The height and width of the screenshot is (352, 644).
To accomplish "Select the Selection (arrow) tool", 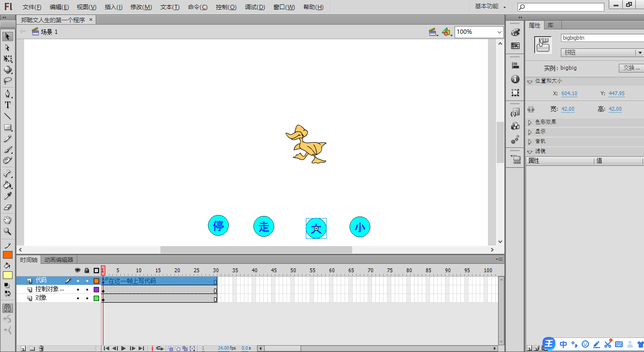I will point(8,37).
